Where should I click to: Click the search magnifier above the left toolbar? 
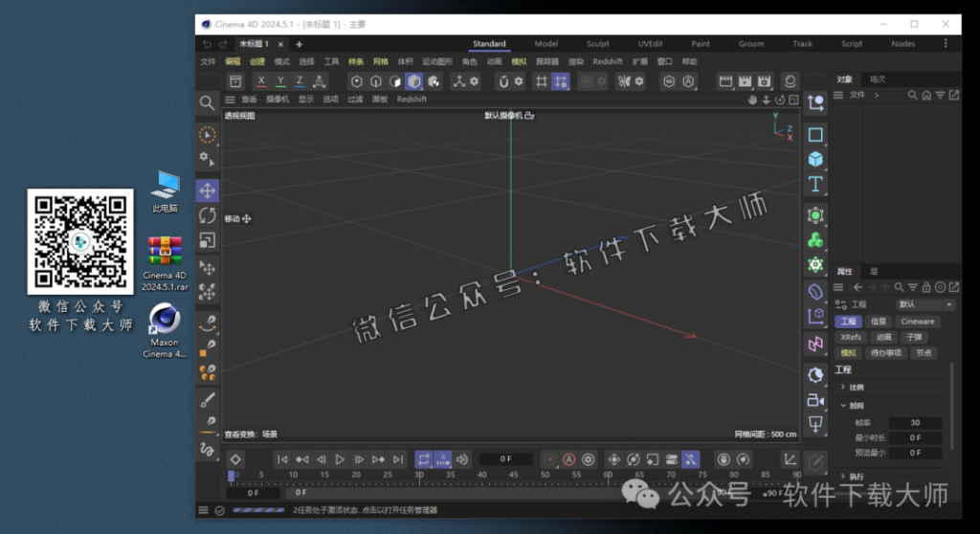point(207,102)
